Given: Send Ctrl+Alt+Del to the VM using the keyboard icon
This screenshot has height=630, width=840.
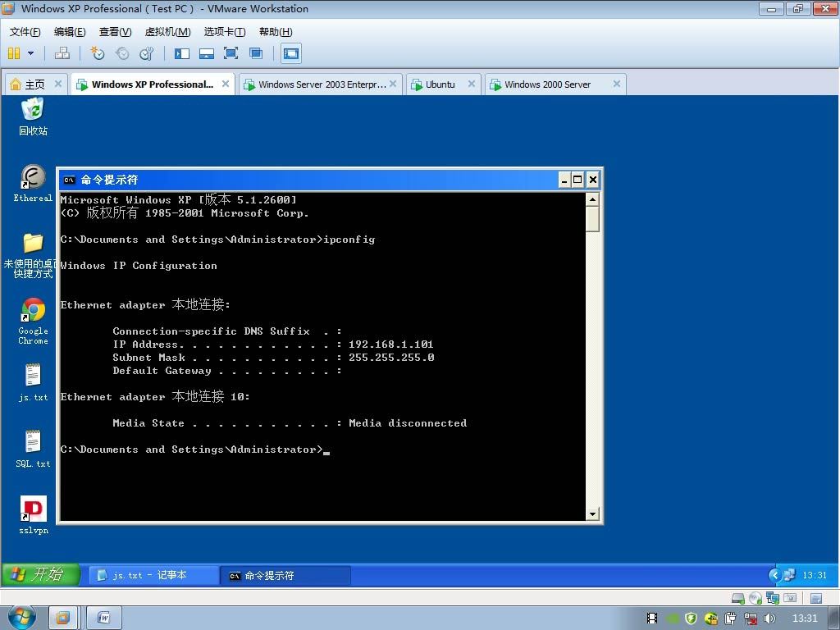Looking at the screenshot, I should pos(62,53).
